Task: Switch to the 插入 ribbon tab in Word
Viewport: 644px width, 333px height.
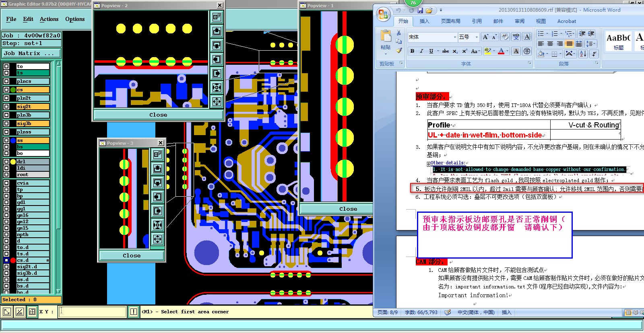Action: coord(424,21)
